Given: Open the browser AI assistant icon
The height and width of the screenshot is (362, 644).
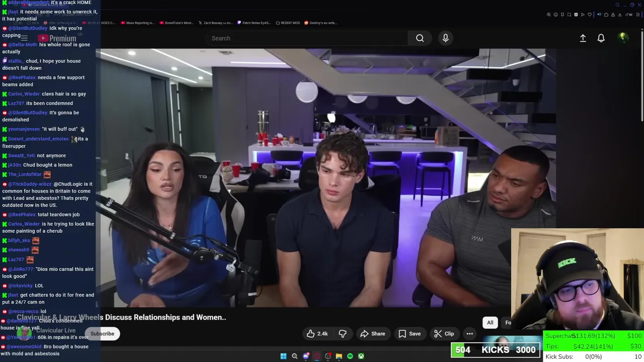Looking at the screenshot, I should 628,15.
